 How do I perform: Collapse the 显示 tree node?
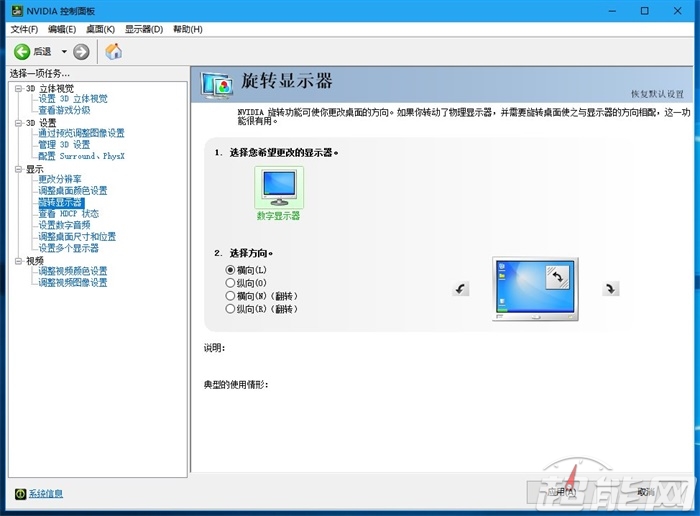18,169
